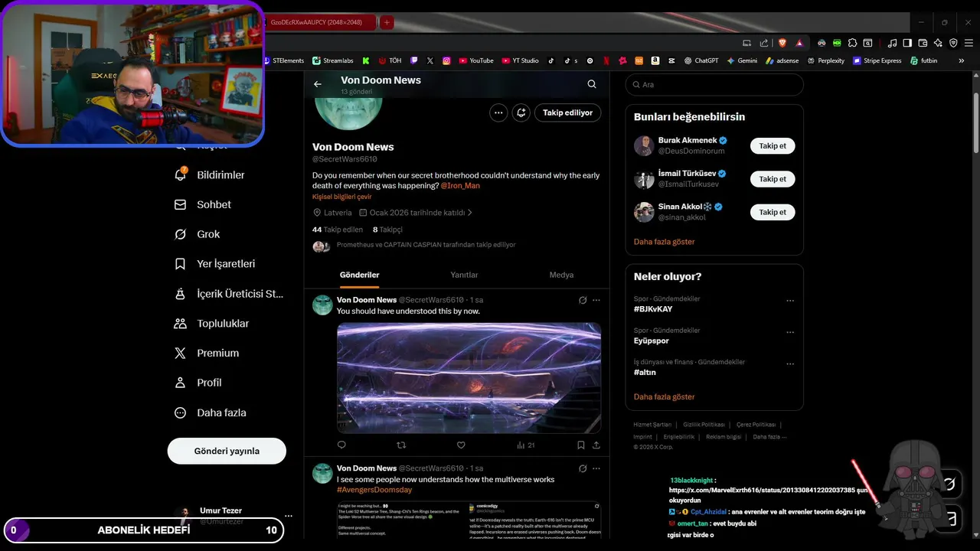Show more under Bunları beğenebilirsin
The height and width of the screenshot is (551, 980).
664,242
